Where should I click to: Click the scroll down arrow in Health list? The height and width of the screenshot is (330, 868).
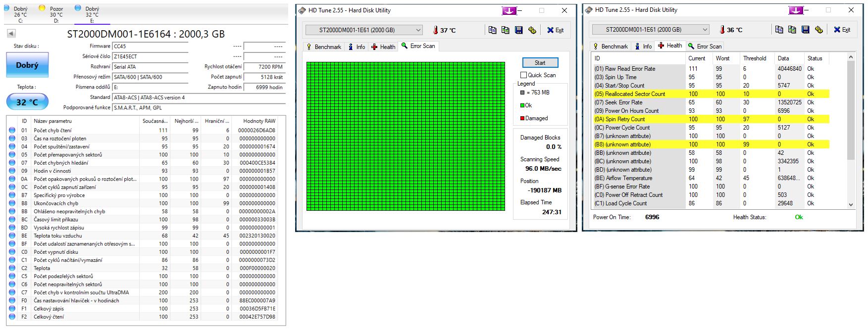click(x=851, y=204)
